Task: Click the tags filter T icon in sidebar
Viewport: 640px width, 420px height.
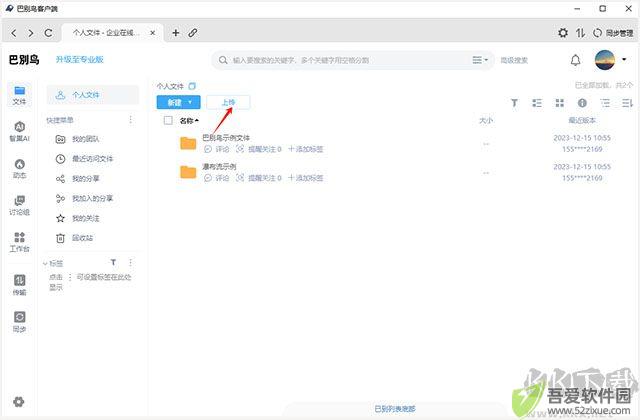Action: [113, 262]
